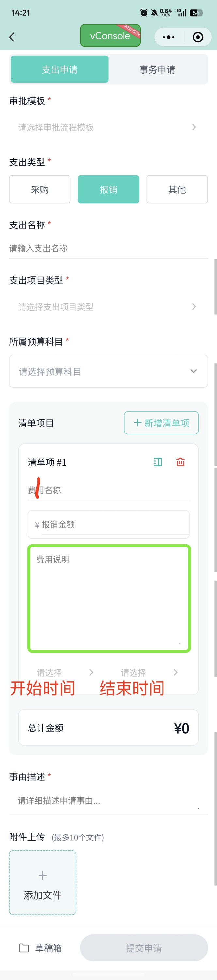Image resolution: width=217 pixels, height=980 pixels.
Task: Tap the plus icon inside 添加文件 area
Action: [x=42, y=875]
